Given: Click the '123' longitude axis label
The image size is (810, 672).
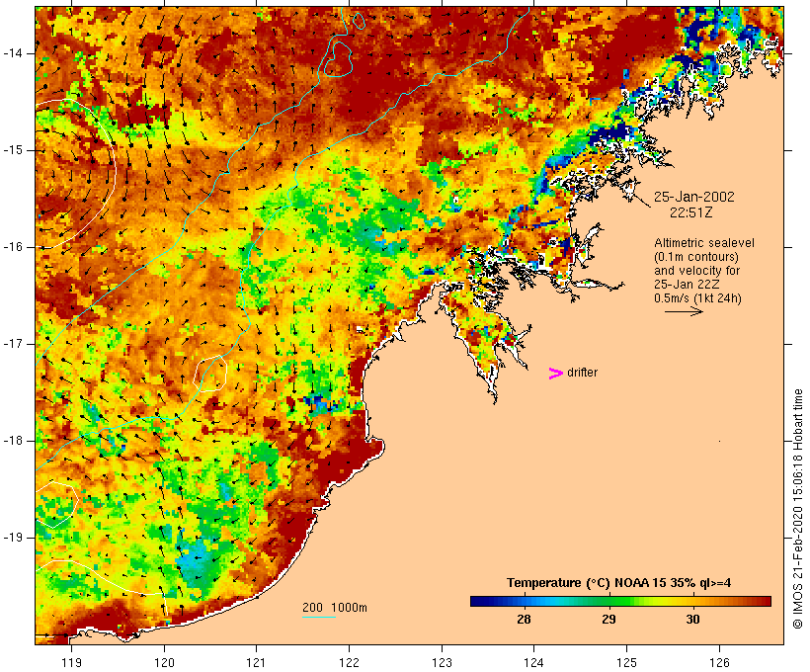Looking at the screenshot, I should coord(442,662).
